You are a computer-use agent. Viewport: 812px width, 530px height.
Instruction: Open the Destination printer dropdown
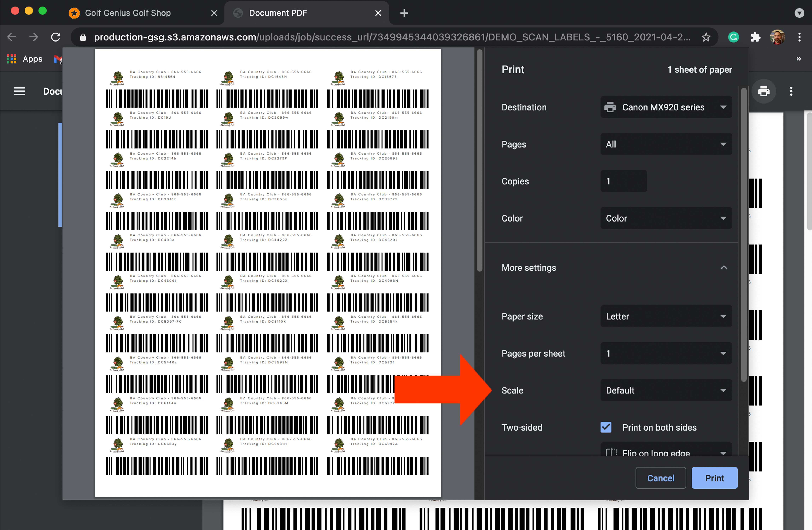(x=666, y=107)
